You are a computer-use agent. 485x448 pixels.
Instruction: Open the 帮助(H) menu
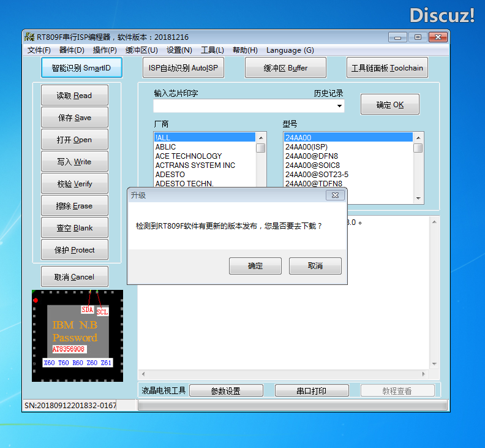pos(246,50)
